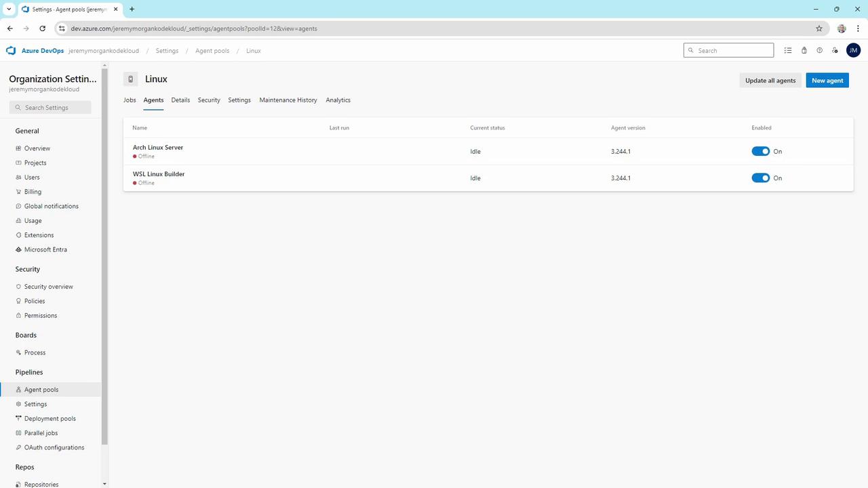Disable the WSL Linux Builder agent toggle
This screenshot has height=488, width=868.
pos(761,178)
